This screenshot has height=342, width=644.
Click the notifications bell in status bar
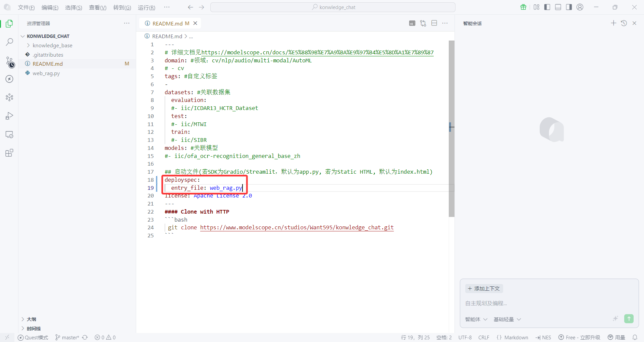tap(635, 337)
